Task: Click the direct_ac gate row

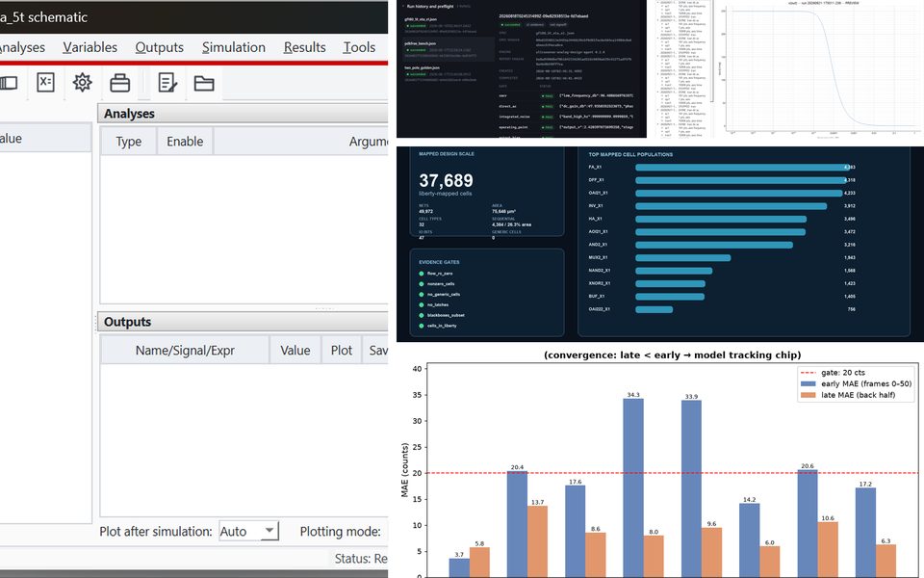Action: tap(566, 106)
